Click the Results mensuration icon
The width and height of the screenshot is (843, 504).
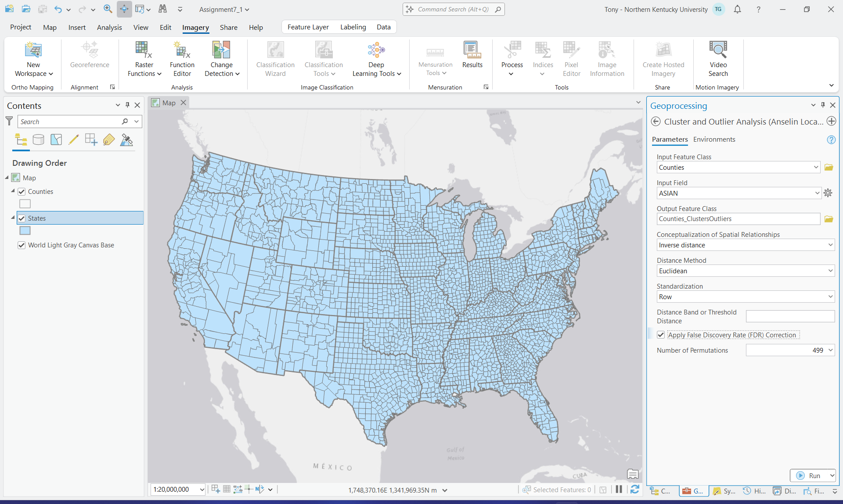(x=472, y=55)
